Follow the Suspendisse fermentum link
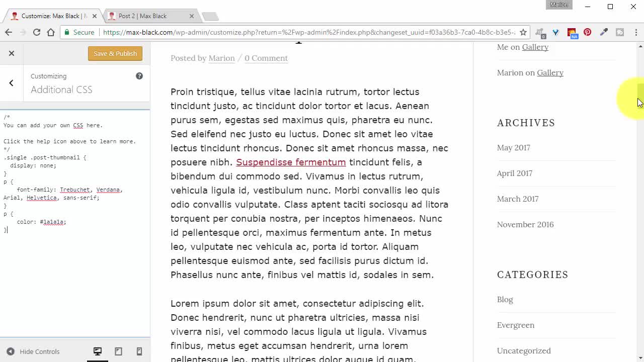The width and height of the screenshot is (644, 362). pos(291,162)
